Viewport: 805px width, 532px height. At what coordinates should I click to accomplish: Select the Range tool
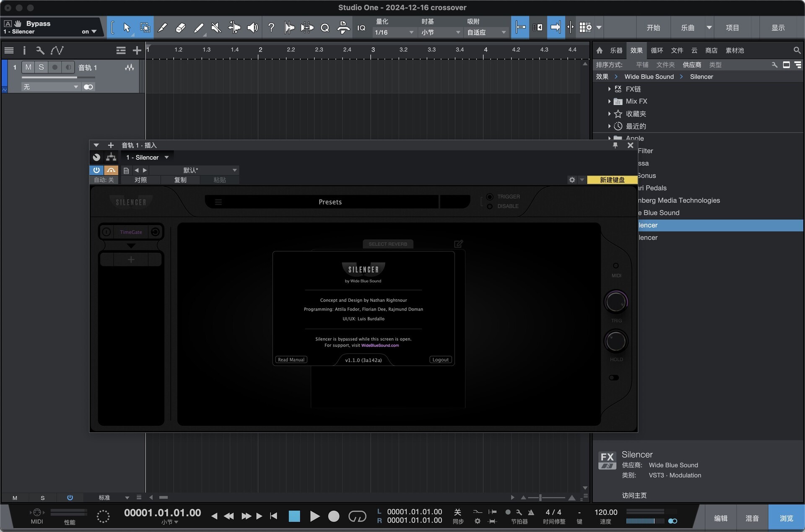coord(145,28)
